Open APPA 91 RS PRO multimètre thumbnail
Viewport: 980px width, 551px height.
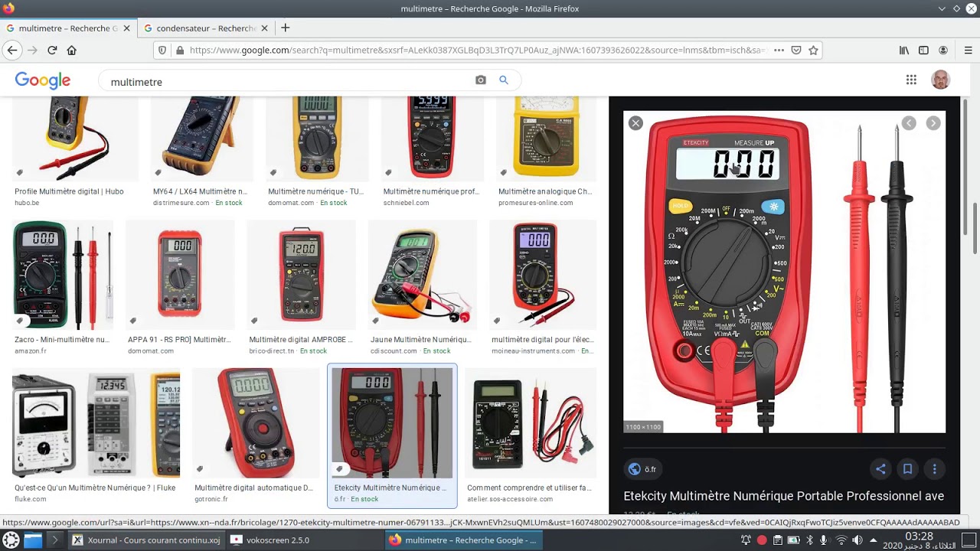click(x=180, y=274)
